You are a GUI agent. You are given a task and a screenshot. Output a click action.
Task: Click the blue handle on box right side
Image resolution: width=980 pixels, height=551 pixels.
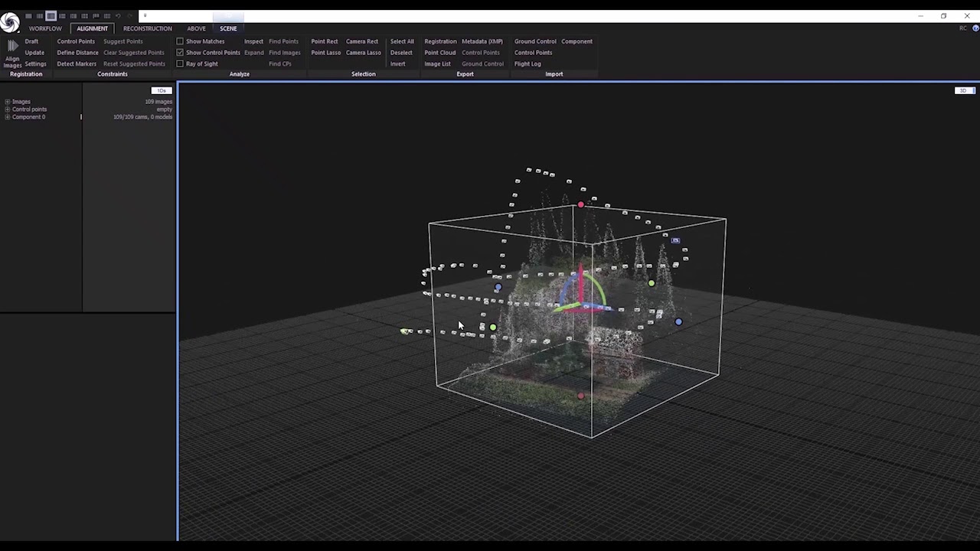[678, 322]
